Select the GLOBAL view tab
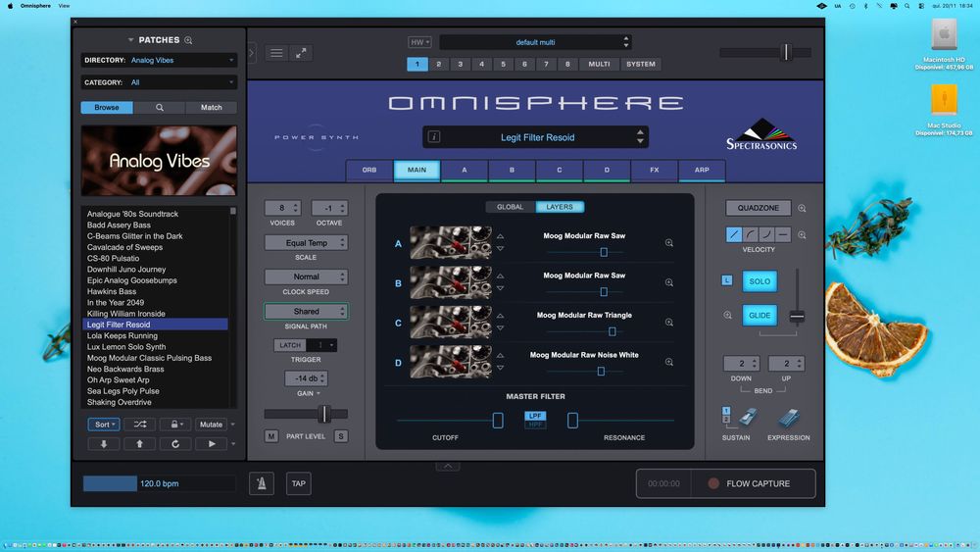Image resolution: width=980 pixels, height=552 pixels. point(510,207)
